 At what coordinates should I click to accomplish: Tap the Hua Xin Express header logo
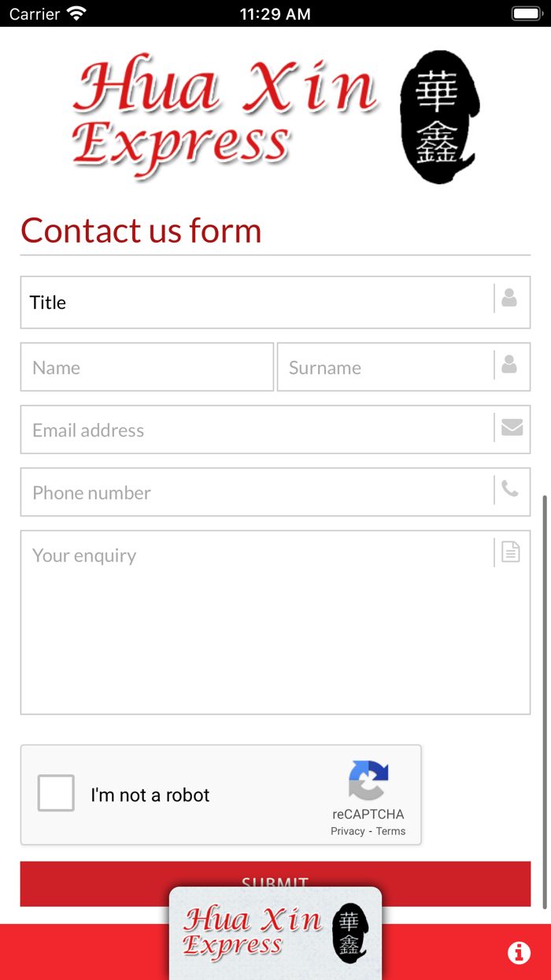(x=275, y=117)
